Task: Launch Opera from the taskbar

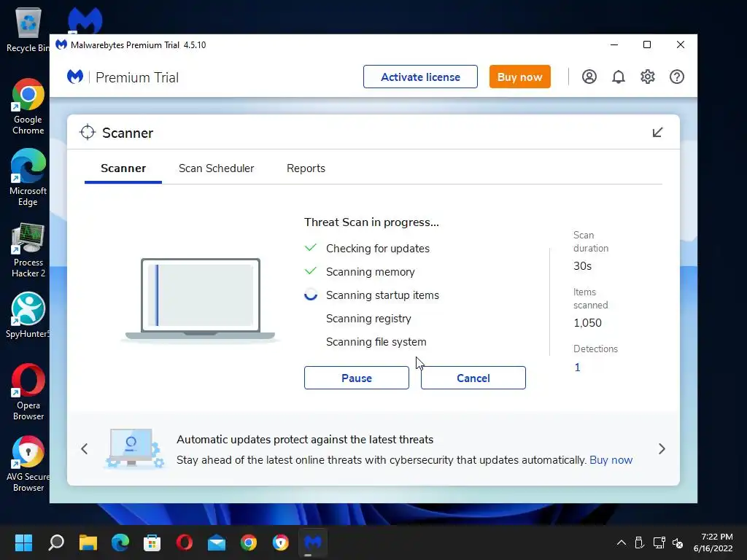Action: pyautogui.click(x=185, y=542)
